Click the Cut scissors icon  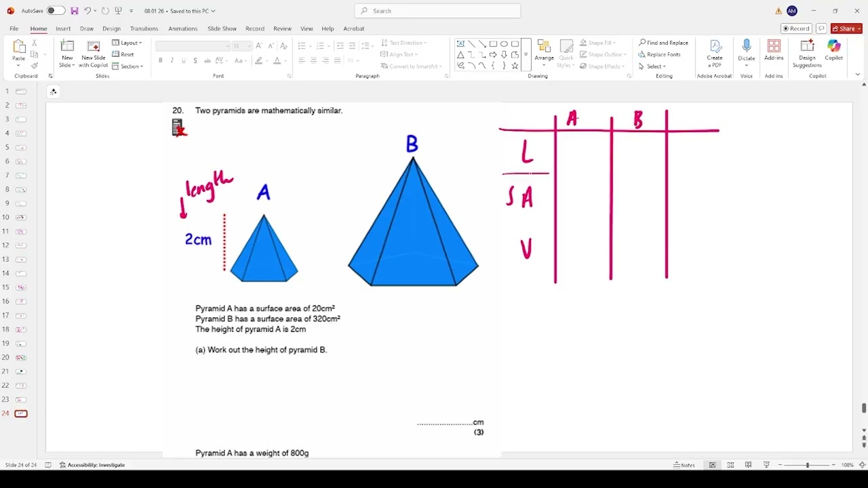point(35,43)
